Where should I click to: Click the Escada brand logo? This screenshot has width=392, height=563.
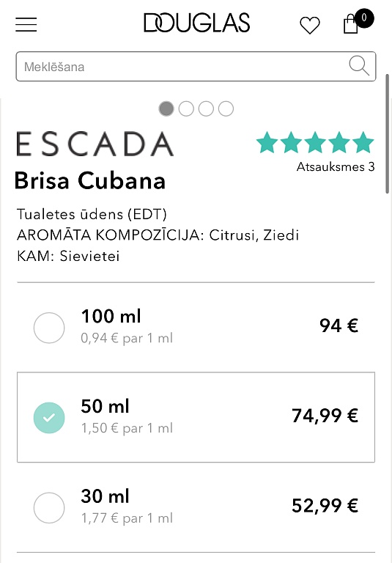95,144
